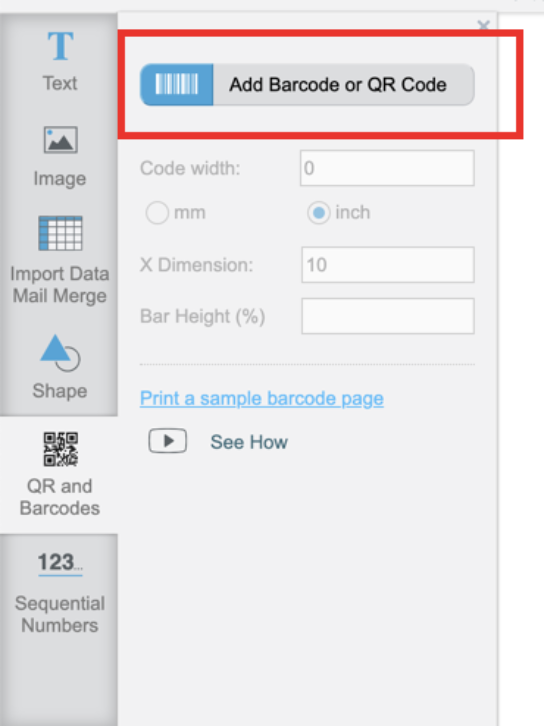Open the Image tool icon
This screenshot has height=728, width=546.
[x=60, y=140]
